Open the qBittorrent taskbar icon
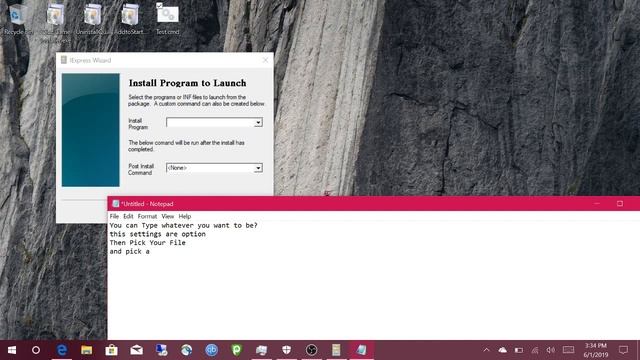This screenshot has height=360, width=640. (211, 350)
